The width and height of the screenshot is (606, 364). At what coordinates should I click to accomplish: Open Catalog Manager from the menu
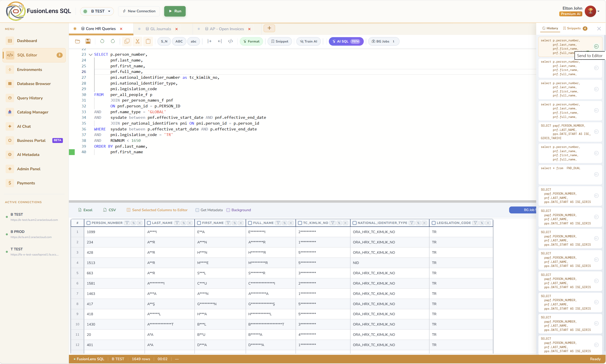coord(34,112)
